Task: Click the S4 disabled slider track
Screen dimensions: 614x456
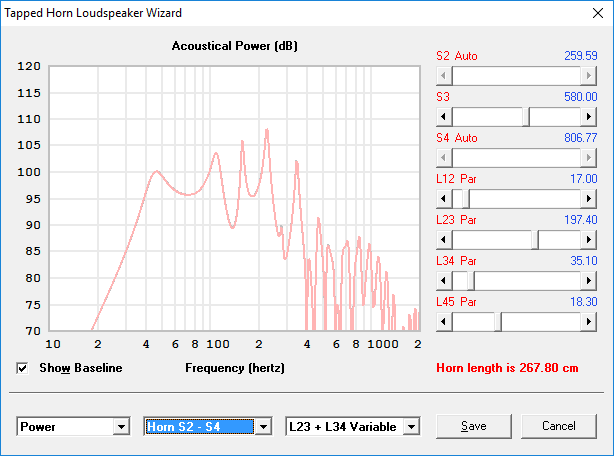Action: click(x=516, y=157)
